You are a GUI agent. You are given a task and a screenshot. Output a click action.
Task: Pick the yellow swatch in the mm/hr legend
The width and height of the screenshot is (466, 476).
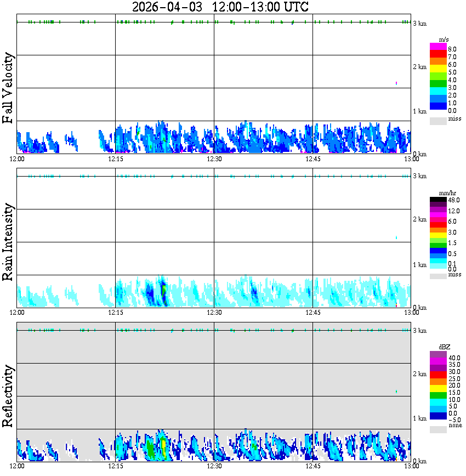tap(438, 235)
